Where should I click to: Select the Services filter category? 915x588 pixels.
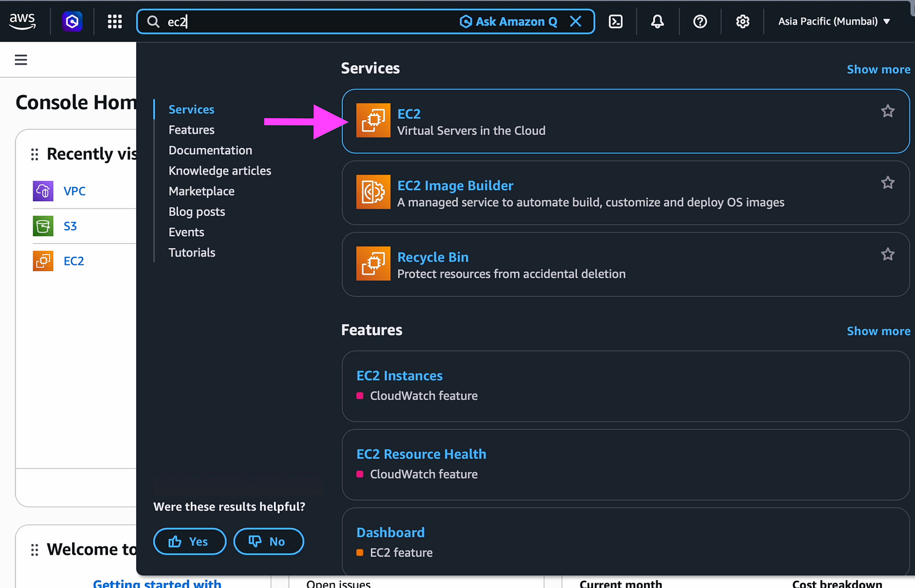(x=192, y=109)
